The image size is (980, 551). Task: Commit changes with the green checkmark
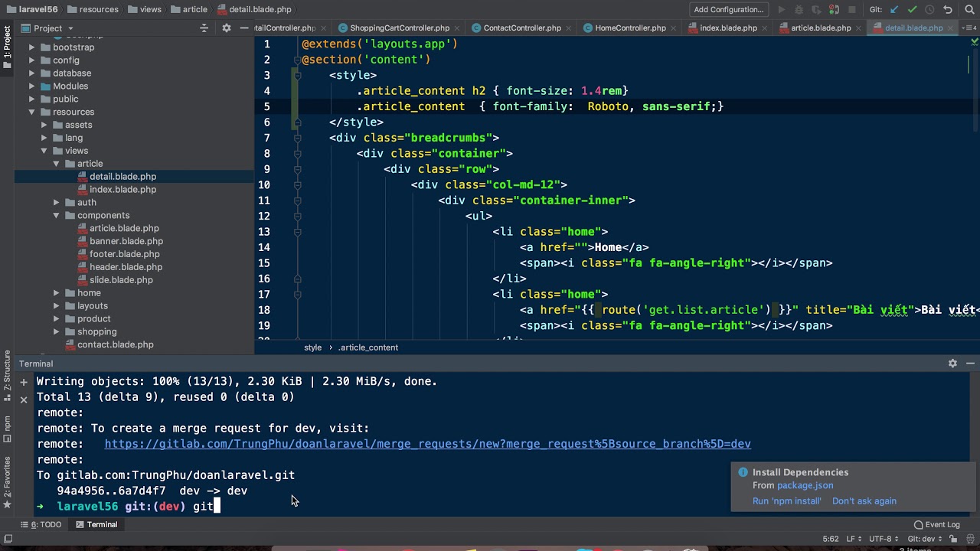tap(912, 10)
